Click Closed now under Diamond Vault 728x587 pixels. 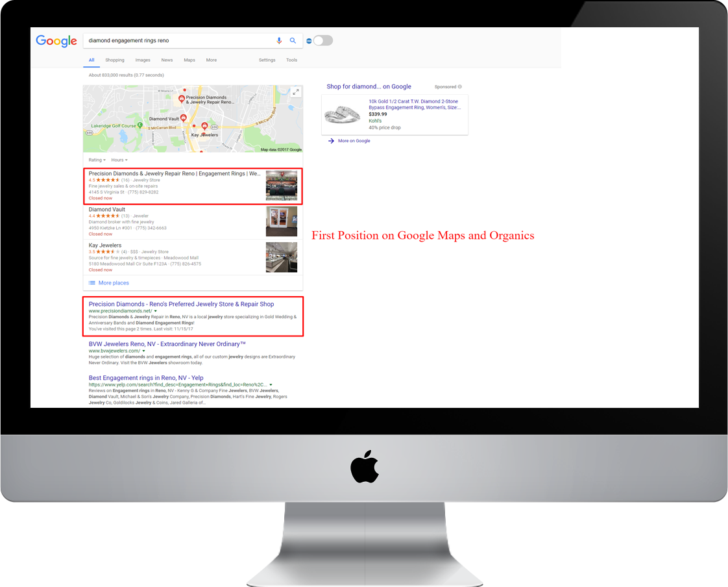pyautogui.click(x=101, y=234)
